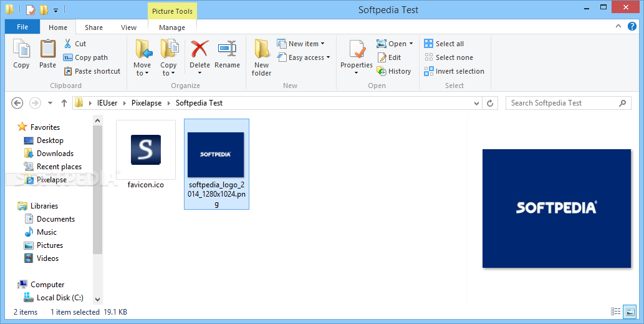Click the search magnifier icon
This screenshot has width=644, height=324.
click(x=623, y=103)
